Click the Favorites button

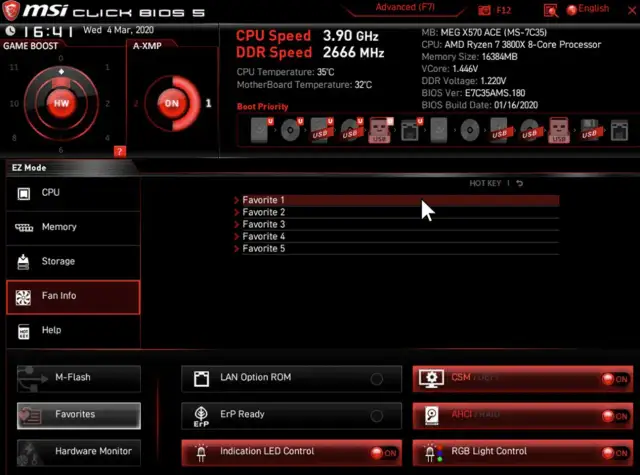coord(79,415)
